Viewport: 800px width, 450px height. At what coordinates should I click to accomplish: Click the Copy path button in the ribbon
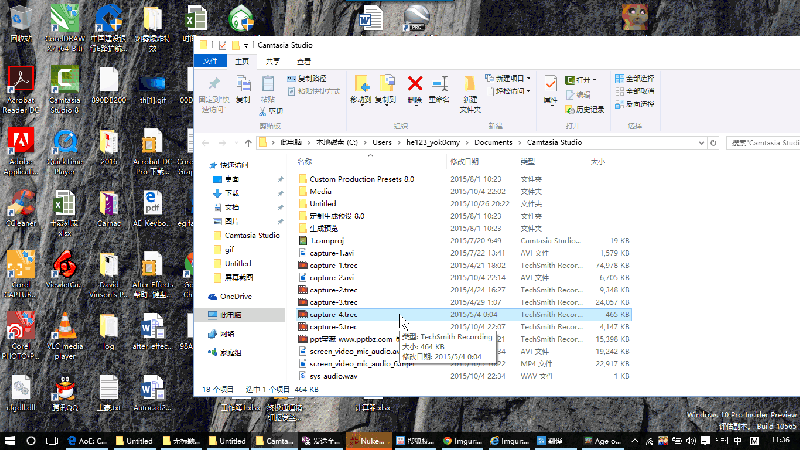pos(307,79)
